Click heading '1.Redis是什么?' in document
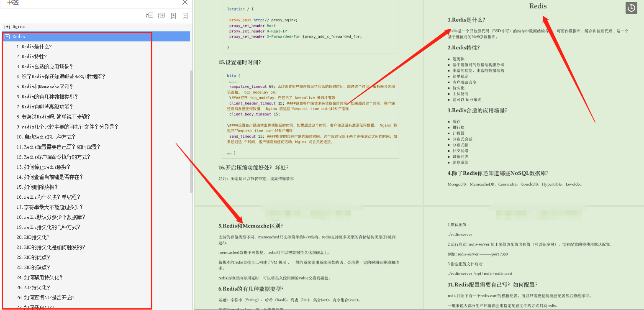The width and height of the screenshot is (644, 310). click(x=467, y=20)
